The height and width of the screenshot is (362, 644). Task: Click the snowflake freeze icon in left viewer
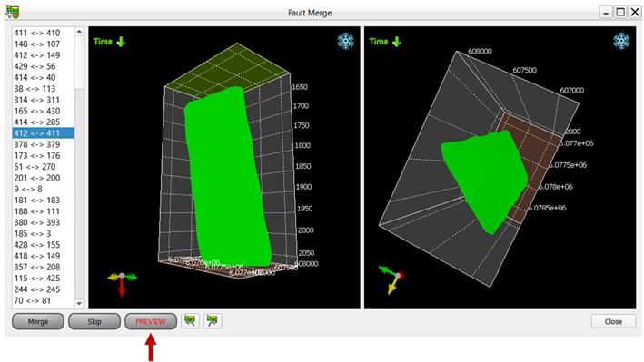click(x=346, y=41)
